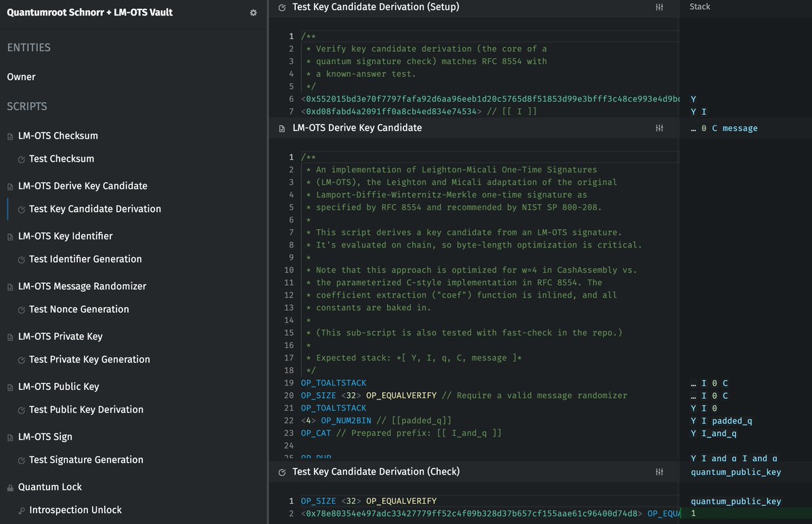The image size is (812, 524).
Task: Click the Test Nonce Generation test icon
Action: 22,310
